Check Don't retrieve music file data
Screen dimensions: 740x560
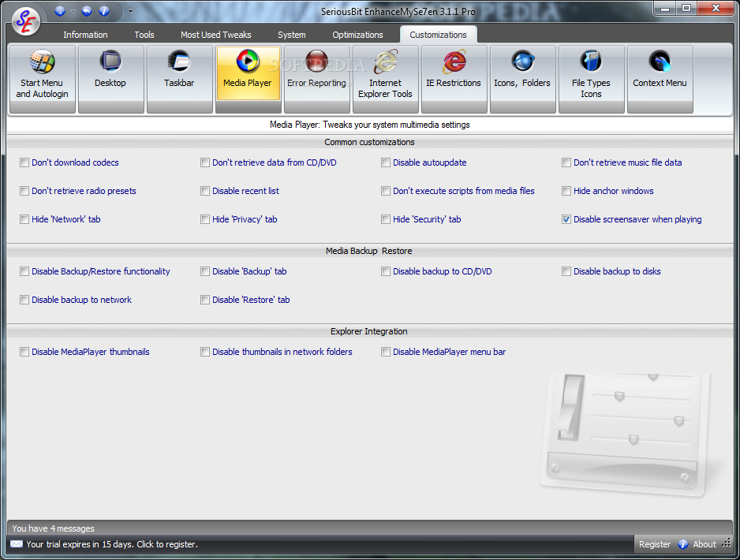coord(566,162)
